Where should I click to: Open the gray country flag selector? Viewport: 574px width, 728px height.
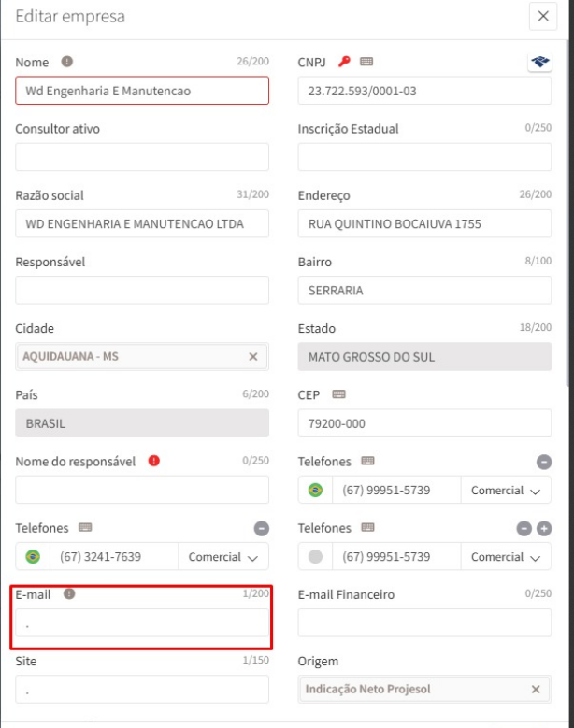(315, 557)
